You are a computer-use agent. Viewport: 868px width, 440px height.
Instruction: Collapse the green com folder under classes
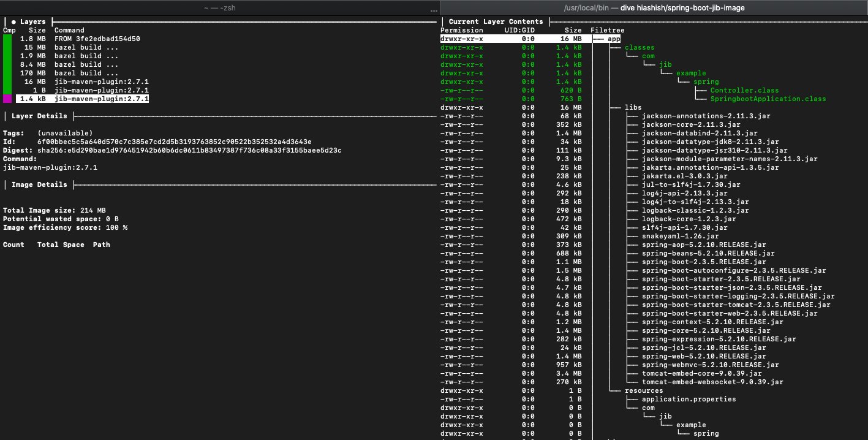tap(648, 56)
